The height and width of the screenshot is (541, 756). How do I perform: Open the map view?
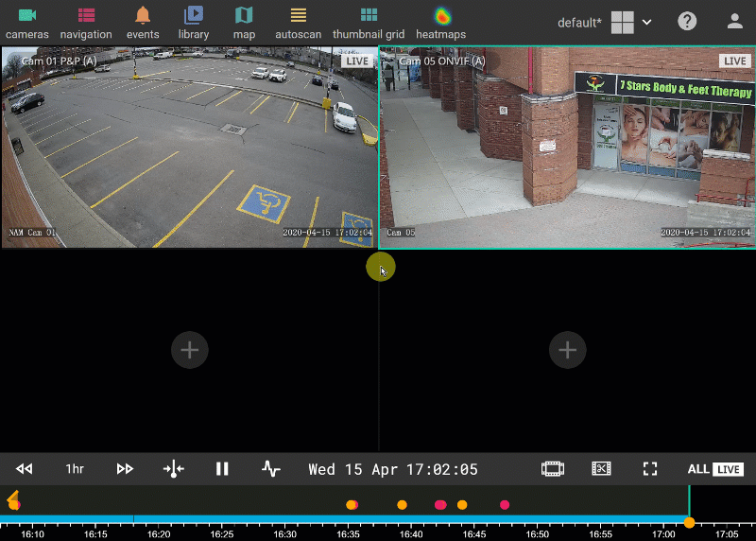[x=244, y=23]
